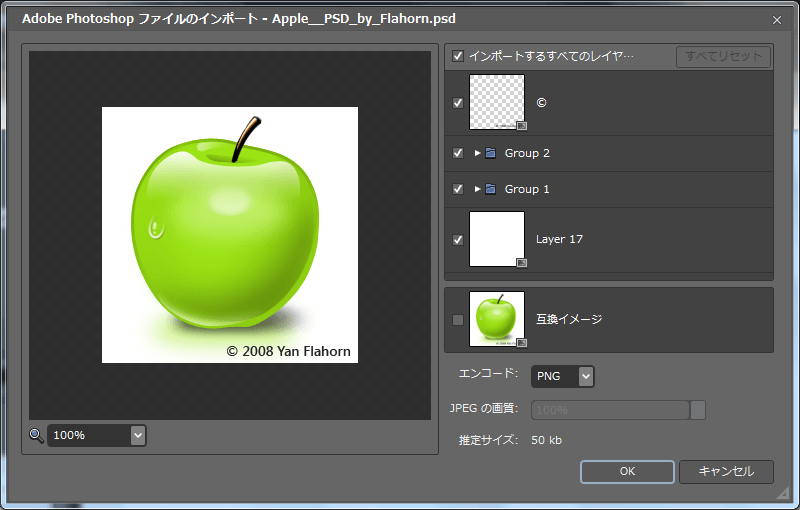
Task: Enable the 互換イメージ checkbox
Action: 458,320
